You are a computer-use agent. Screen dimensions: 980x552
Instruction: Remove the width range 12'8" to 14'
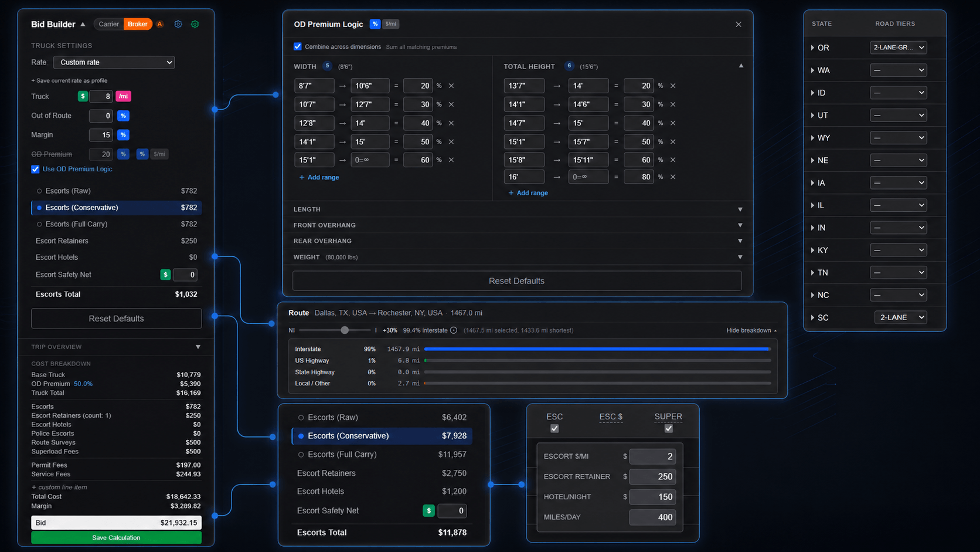[x=451, y=123]
